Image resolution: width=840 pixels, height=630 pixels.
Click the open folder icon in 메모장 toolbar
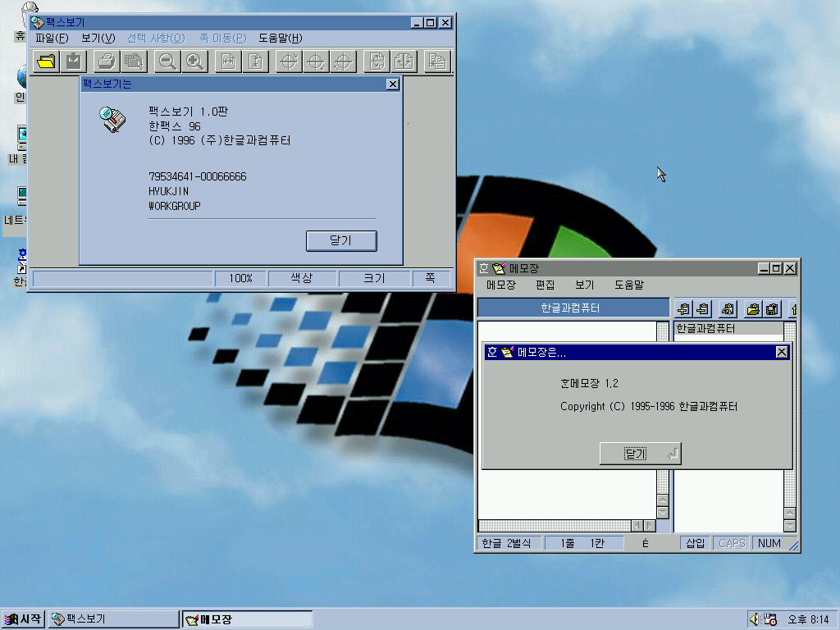click(753, 309)
